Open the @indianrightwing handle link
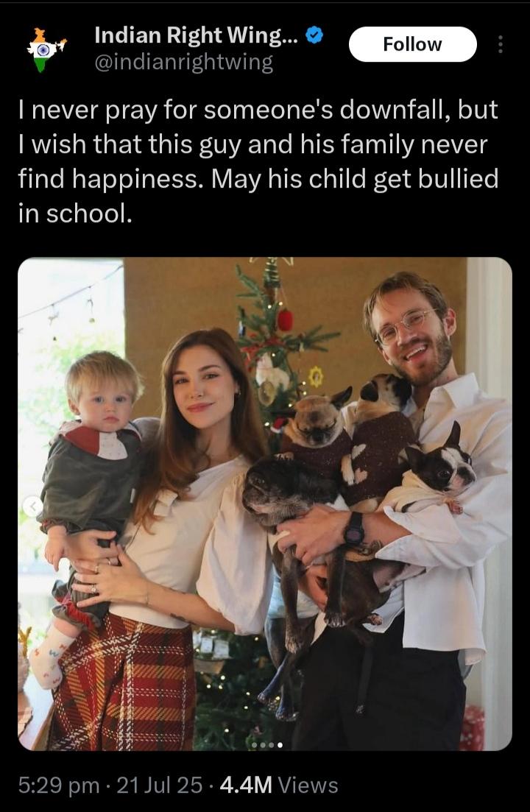The height and width of the screenshot is (812, 530). click(x=184, y=63)
